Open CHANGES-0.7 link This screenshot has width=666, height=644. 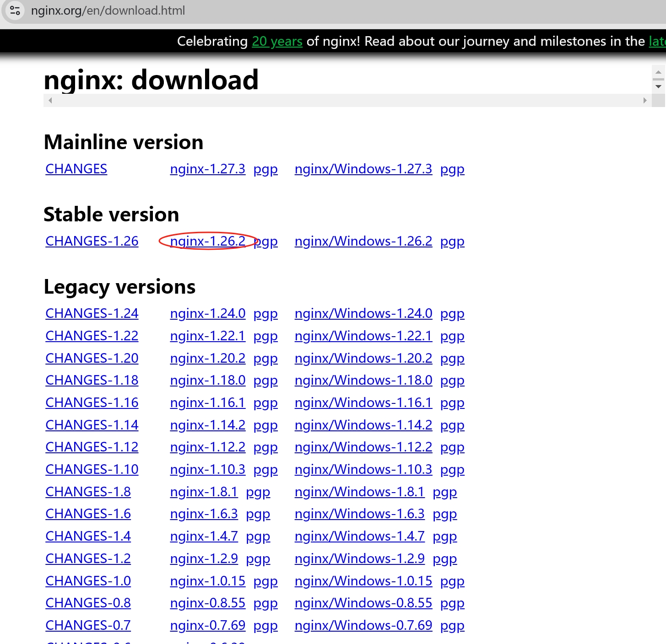(x=88, y=625)
